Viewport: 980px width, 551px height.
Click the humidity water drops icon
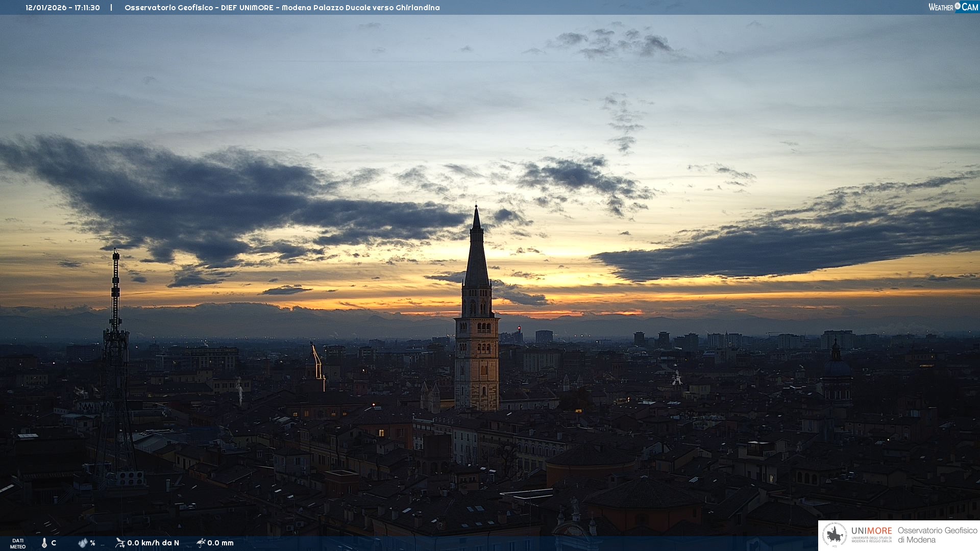(83, 543)
